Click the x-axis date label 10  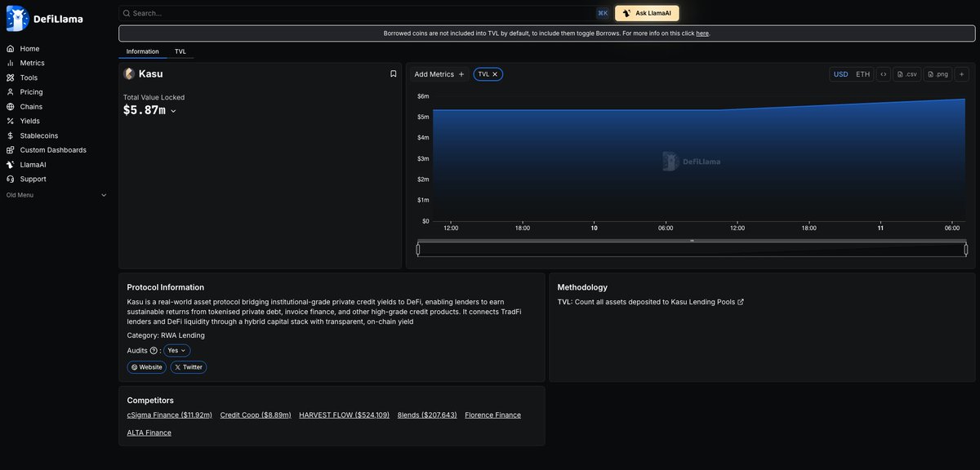(x=595, y=228)
